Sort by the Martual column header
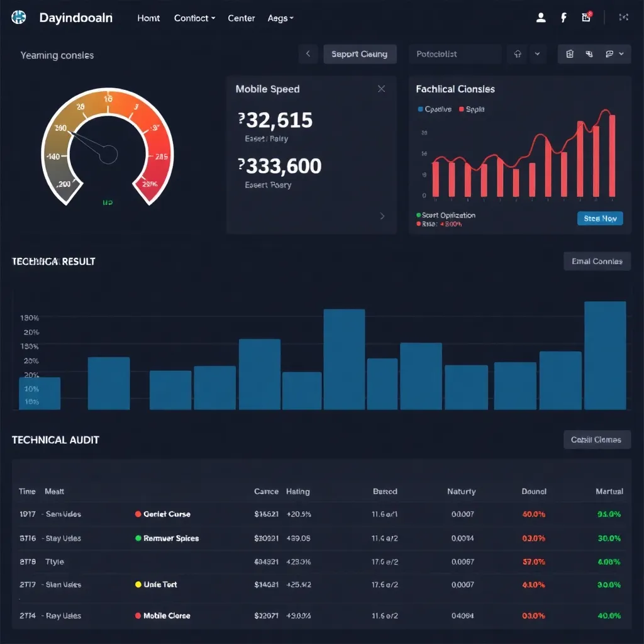The height and width of the screenshot is (644, 644). pos(609,491)
